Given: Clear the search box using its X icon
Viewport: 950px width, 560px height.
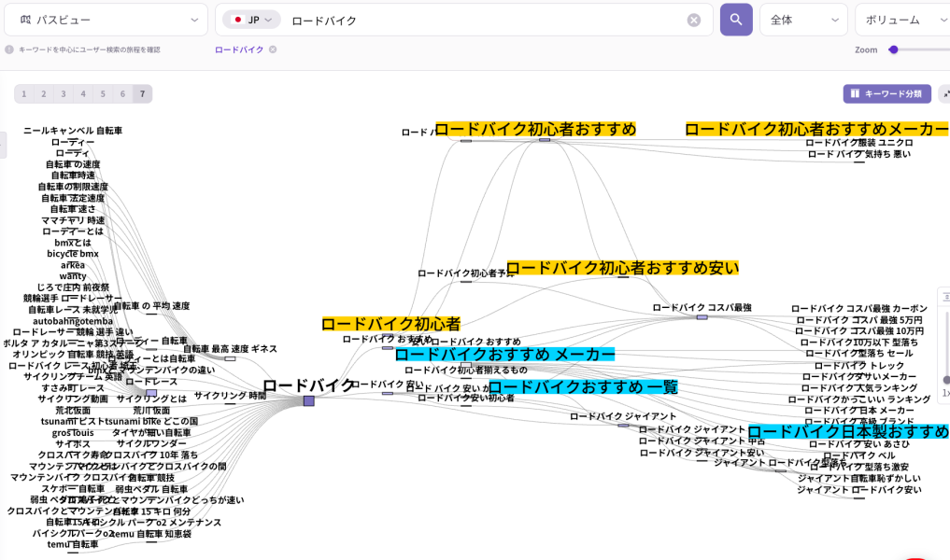Looking at the screenshot, I should pos(693,20).
